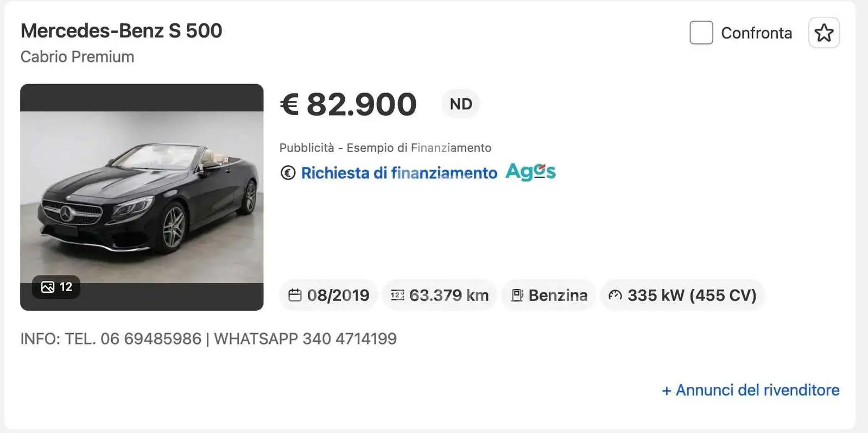Click the odometer icon beside 63.379 km
The image size is (868, 433).
tap(397, 295)
